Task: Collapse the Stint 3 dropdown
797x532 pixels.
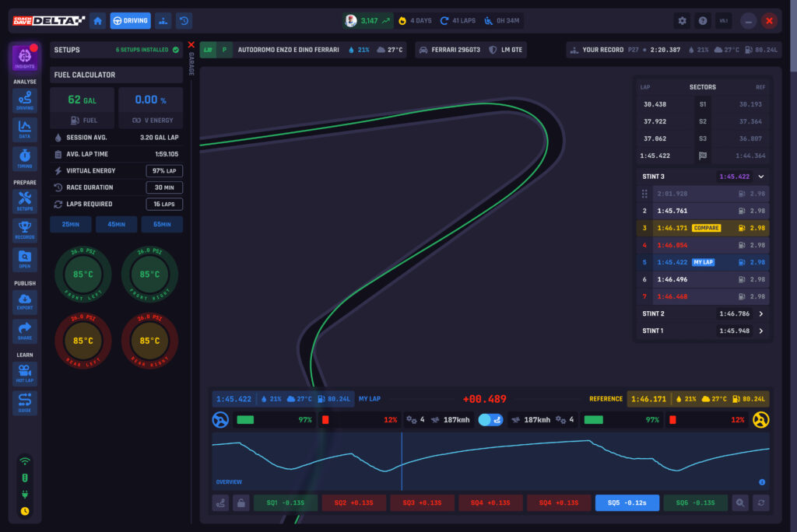Action: (760, 177)
